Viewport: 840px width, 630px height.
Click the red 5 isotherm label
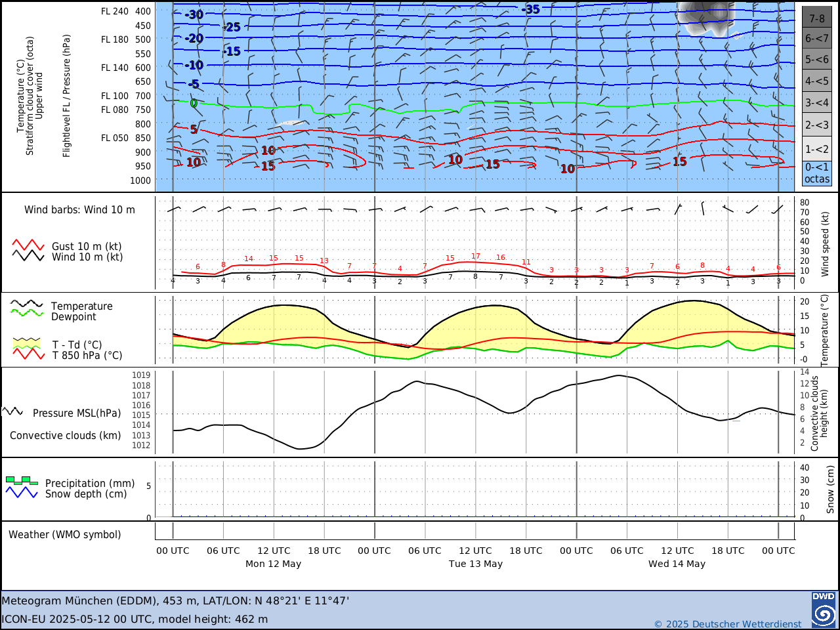pos(194,129)
